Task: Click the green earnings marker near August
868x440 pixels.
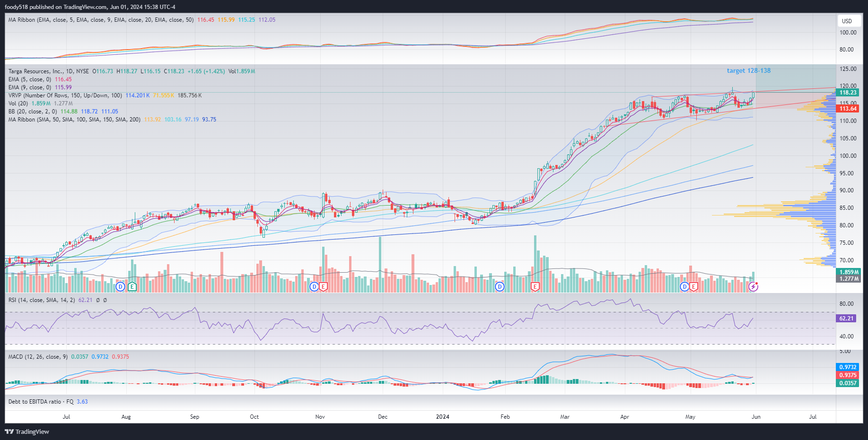Action: [132, 286]
